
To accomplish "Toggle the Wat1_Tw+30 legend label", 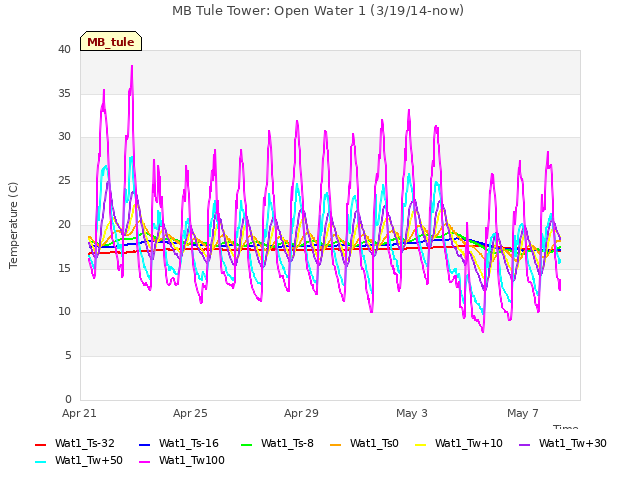I will [573, 443].
